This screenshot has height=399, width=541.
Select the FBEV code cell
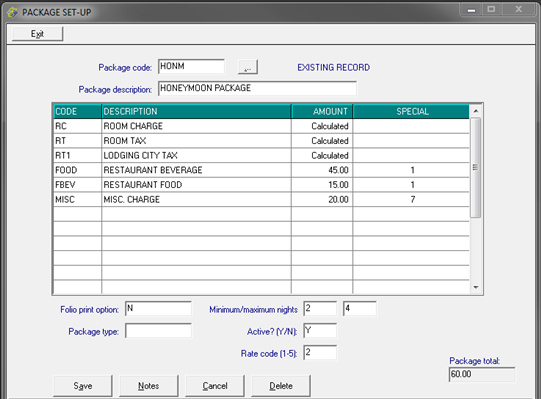pyautogui.click(x=78, y=185)
